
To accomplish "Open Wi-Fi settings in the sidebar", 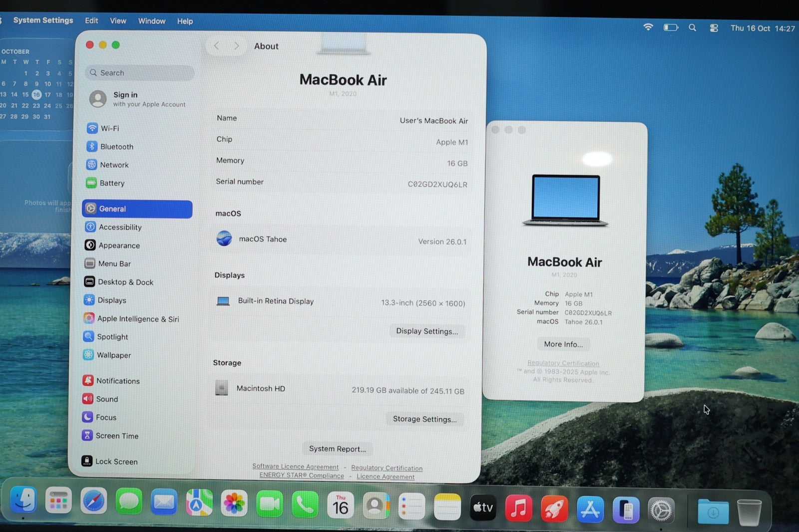I will (109, 128).
